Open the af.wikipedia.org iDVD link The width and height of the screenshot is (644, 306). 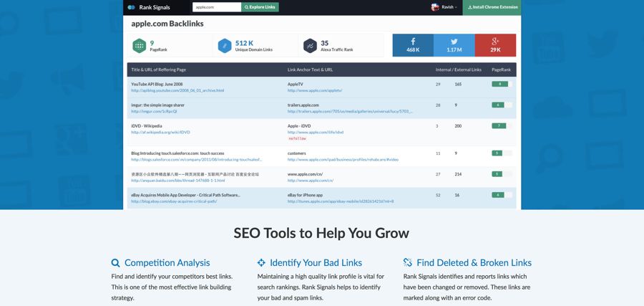tap(160, 133)
